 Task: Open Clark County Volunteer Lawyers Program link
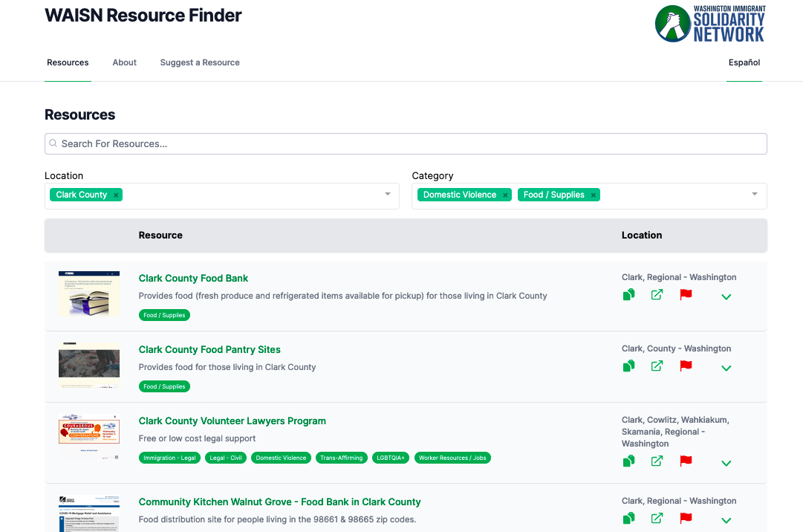[232, 421]
